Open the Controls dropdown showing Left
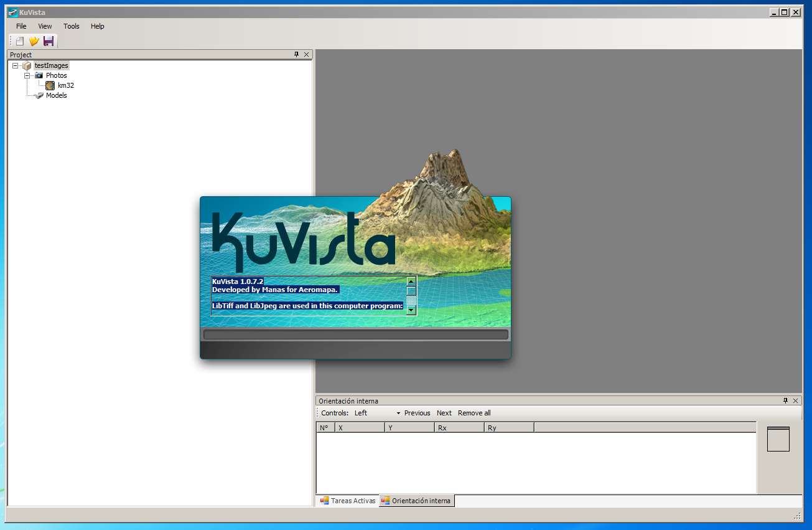Image resolution: width=812 pixels, height=530 pixels. point(377,413)
